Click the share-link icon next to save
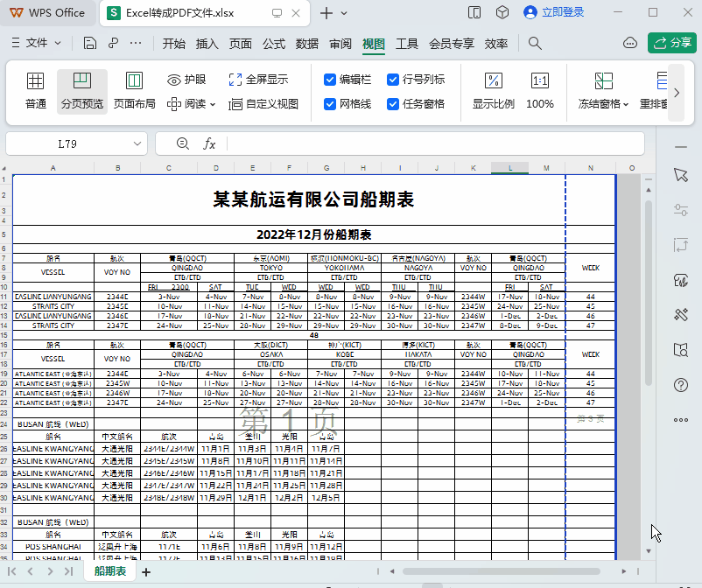Screen dimensions: 702x588 coord(113,43)
